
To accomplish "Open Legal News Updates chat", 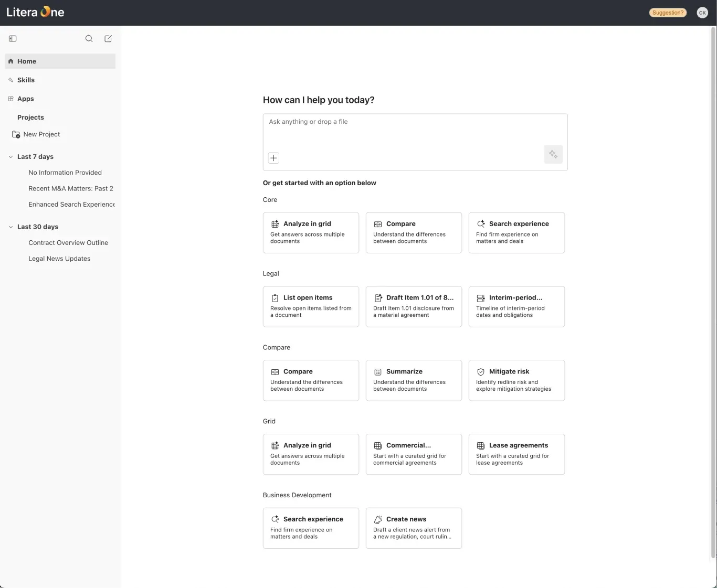I will tap(59, 259).
